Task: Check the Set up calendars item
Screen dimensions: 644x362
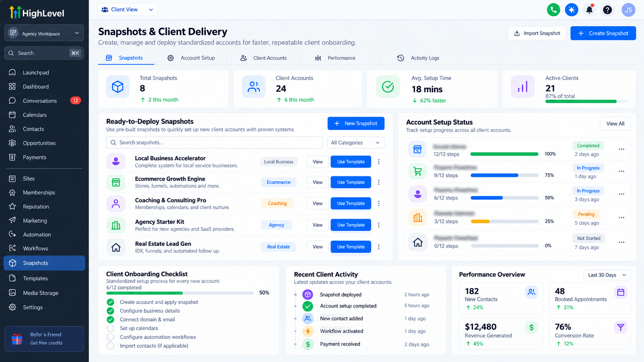Action: (x=110, y=328)
